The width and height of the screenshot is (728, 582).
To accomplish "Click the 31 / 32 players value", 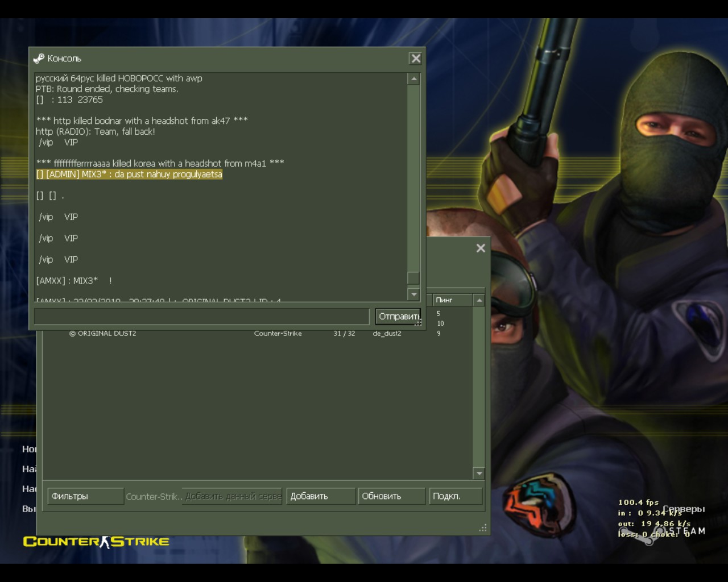I will click(x=344, y=334).
